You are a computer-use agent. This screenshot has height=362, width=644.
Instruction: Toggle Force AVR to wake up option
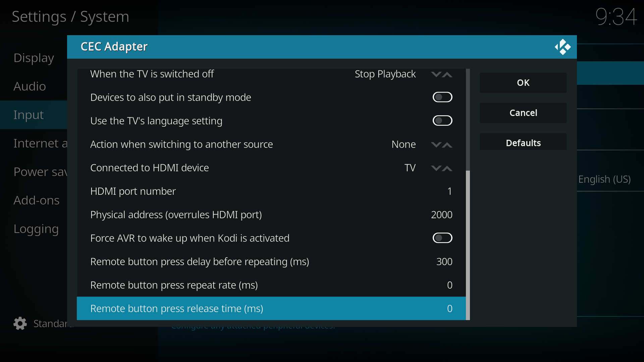click(442, 238)
